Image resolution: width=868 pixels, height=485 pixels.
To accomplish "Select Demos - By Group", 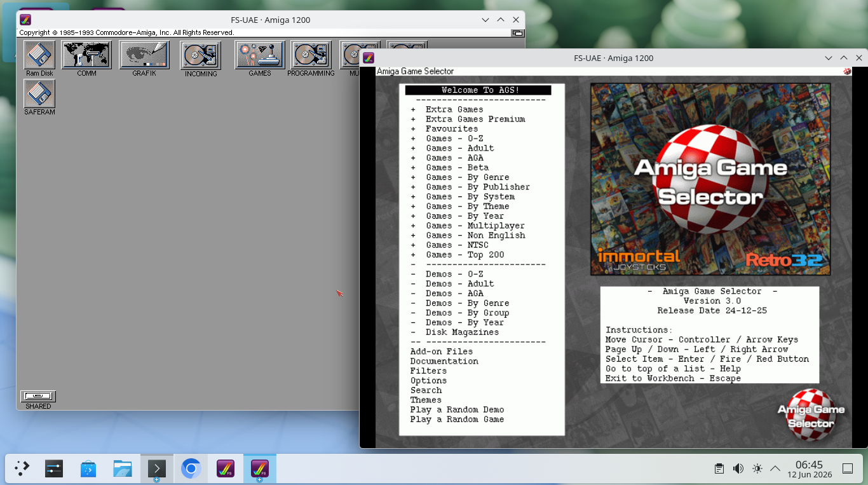I will (459, 313).
